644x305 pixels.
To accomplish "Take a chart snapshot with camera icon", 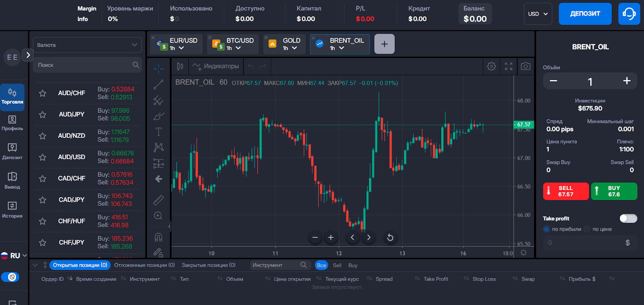I will pos(525,66).
